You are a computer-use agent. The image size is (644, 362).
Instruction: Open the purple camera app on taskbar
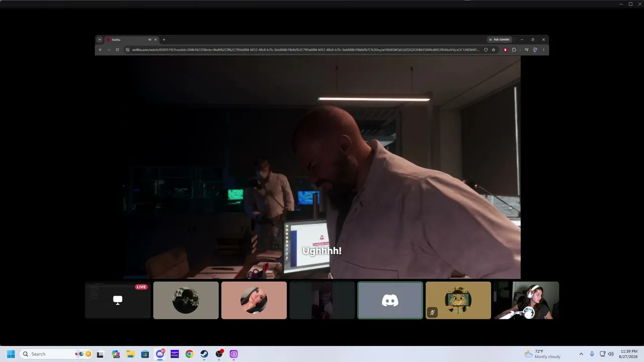coord(233,354)
